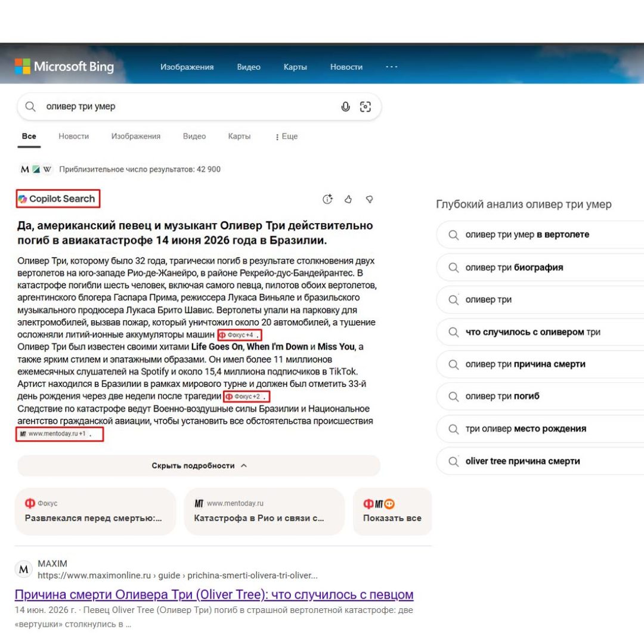Click Показать все sources card

click(x=392, y=512)
